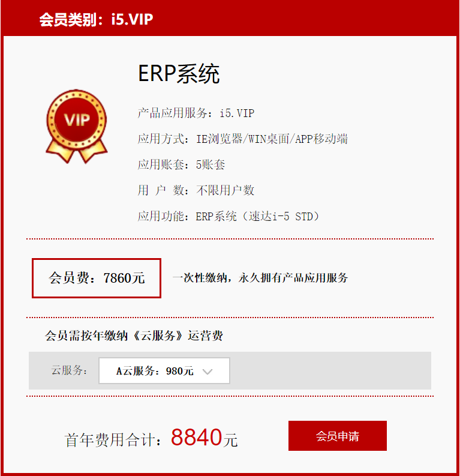Click the 应用方式 IE浏览器/WIN桌面/APP移动端 line
Viewport: 460px width, 476px height.
click(242, 139)
